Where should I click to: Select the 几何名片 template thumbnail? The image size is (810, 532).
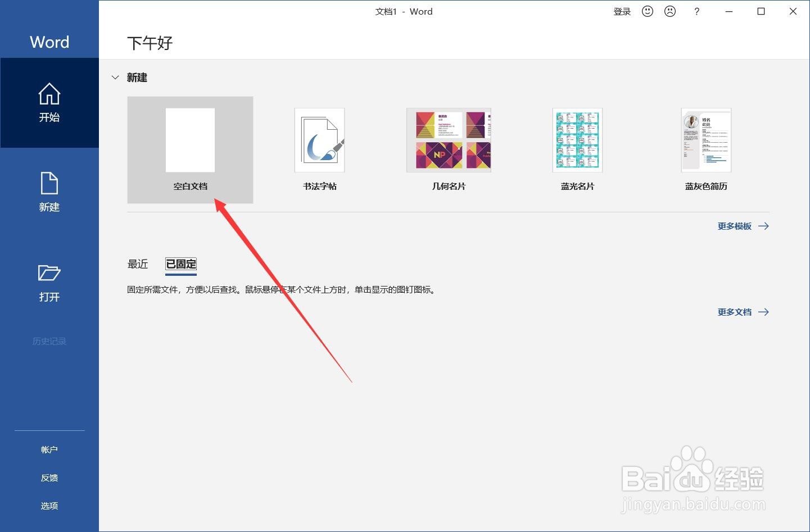pyautogui.click(x=449, y=140)
